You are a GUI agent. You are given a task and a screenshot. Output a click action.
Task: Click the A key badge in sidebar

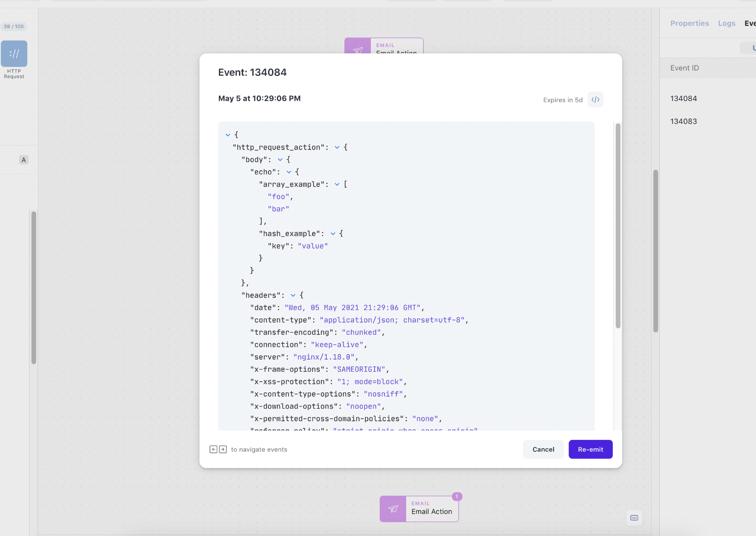[24, 160]
